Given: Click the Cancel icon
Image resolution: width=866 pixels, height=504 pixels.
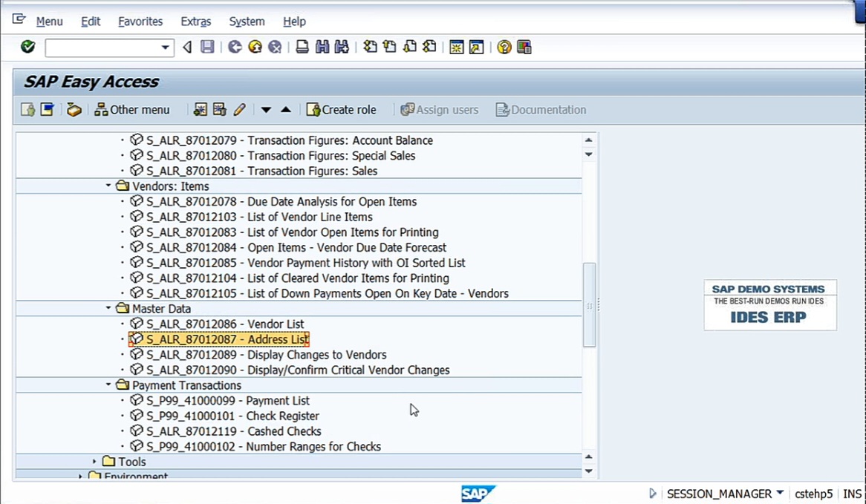Looking at the screenshot, I should tap(275, 47).
